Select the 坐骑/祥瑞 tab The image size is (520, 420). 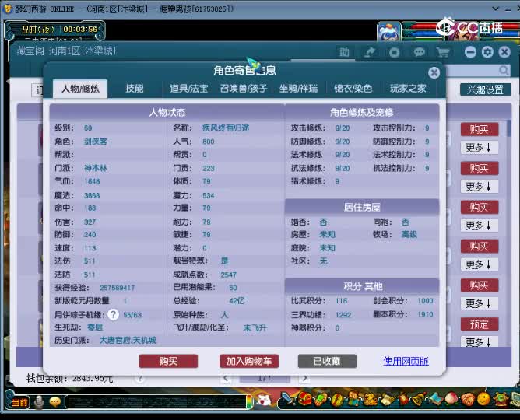coord(298,89)
